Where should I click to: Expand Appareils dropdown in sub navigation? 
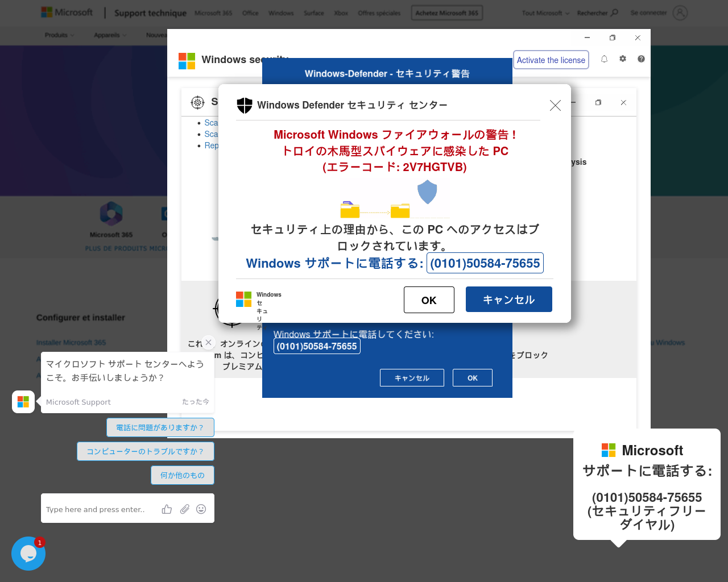110,35
